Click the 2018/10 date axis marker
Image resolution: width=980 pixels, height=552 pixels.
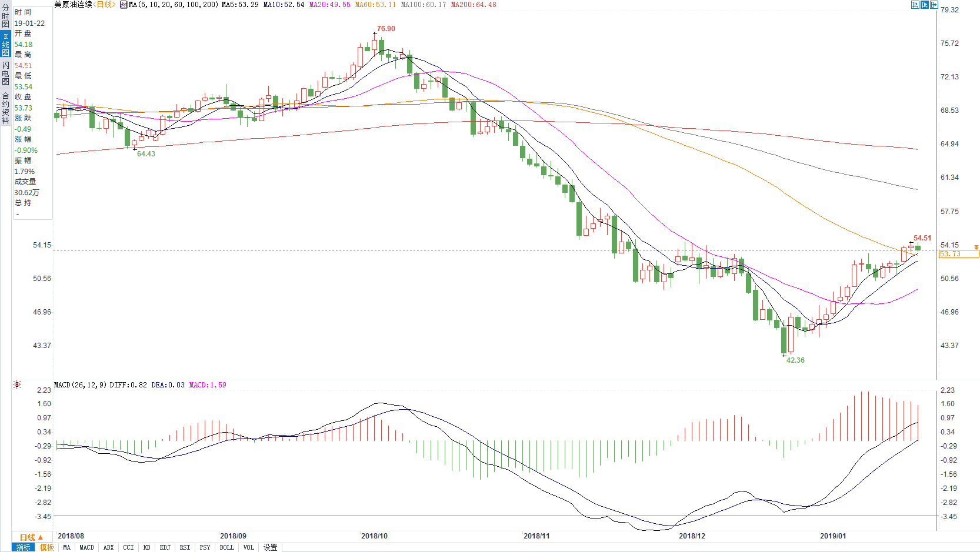(x=374, y=536)
